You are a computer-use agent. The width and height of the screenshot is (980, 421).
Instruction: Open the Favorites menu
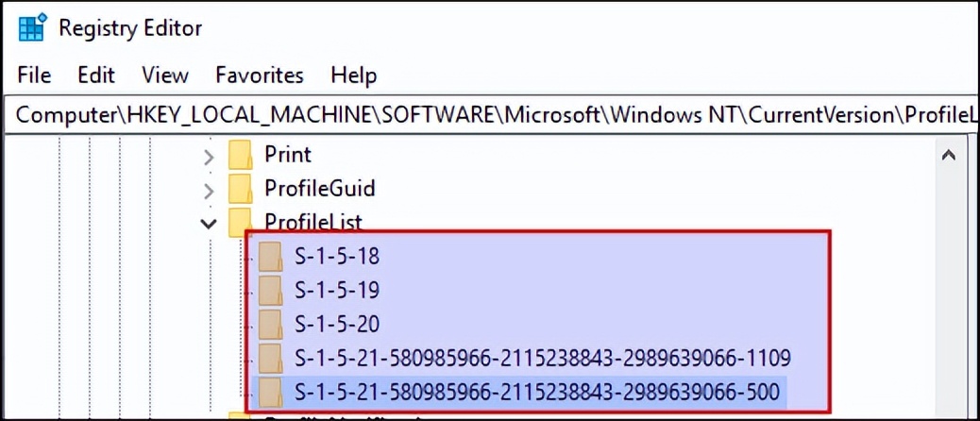tap(260, 75)
